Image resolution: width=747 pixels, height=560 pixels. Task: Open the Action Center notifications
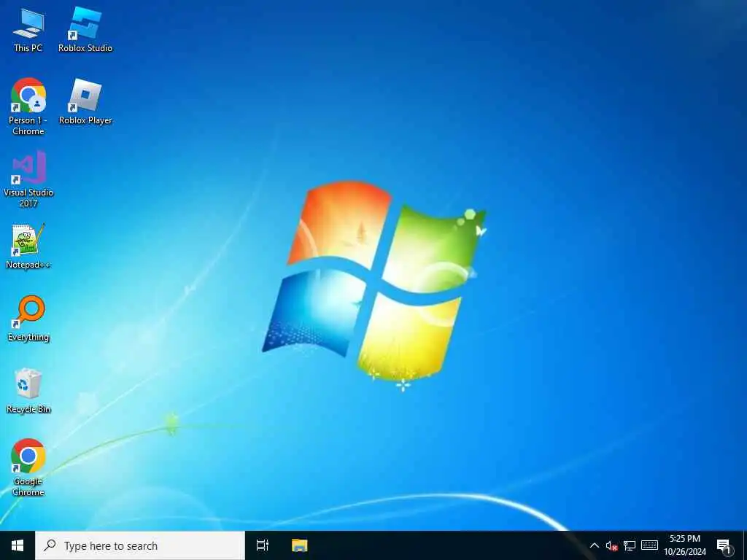click(724, 545)
